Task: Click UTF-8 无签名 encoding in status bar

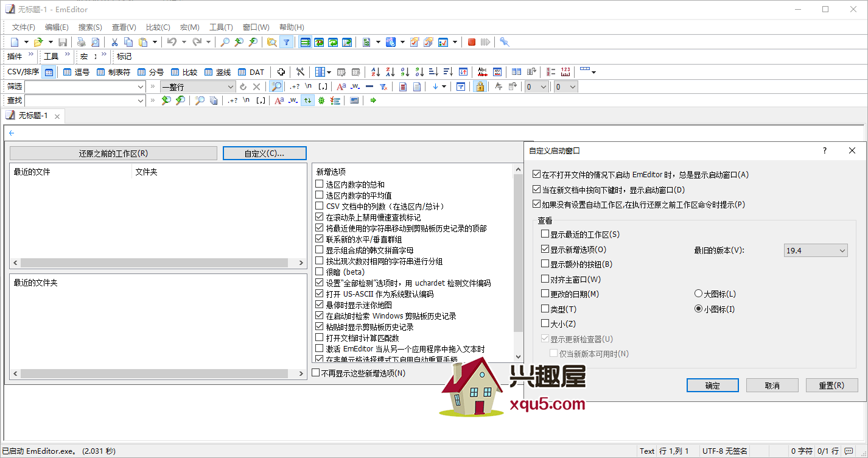Action: coord(725,451)
